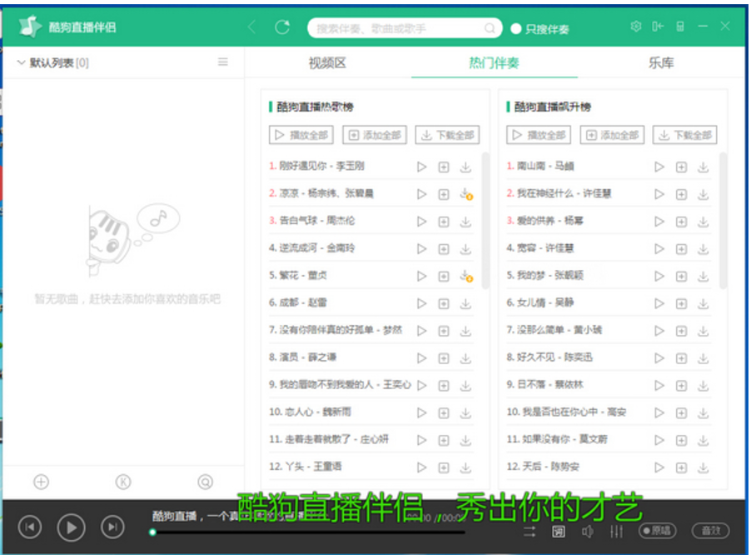
Task: Click the mini mode icon in title bar
Action: tap(680, 26)
